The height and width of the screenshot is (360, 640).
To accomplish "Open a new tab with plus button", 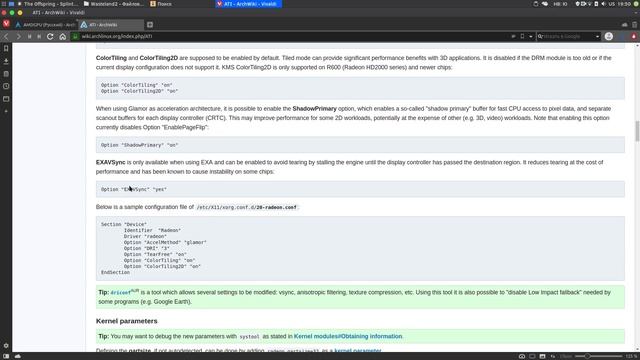I will 150,25.
